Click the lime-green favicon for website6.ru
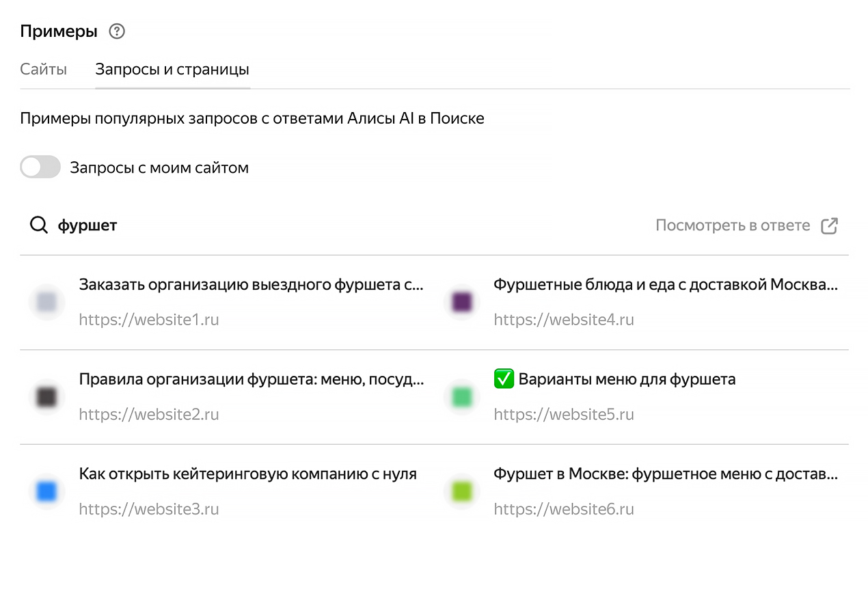868x615 pixels. coord(462,491)
